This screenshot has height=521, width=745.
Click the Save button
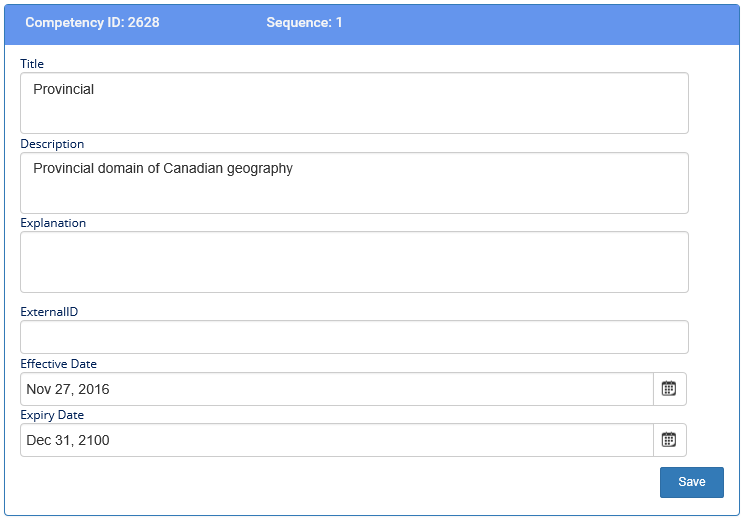691,482
